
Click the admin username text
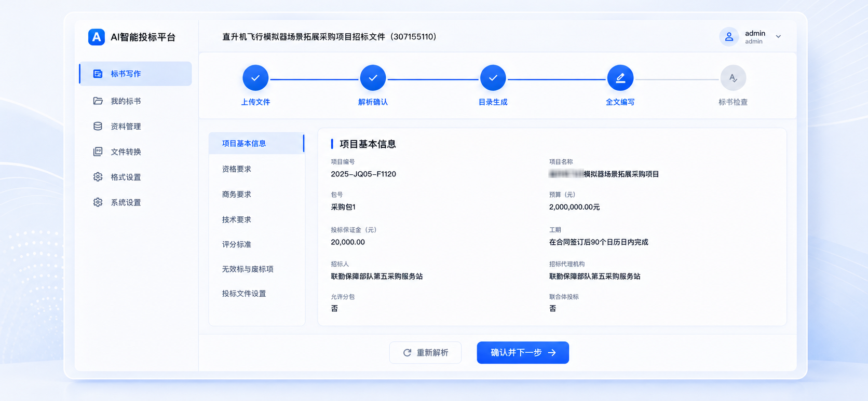tap(755, 33)
